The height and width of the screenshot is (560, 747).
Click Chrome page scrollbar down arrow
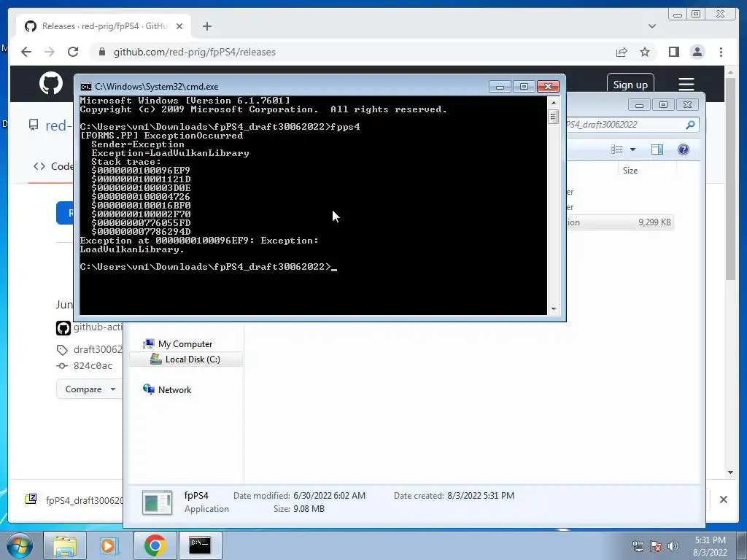click(x=730, y=472)
